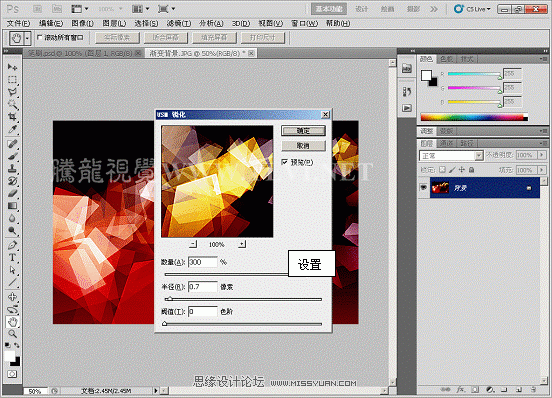Zoom out the USM preview
The height and width of the screenshot is (398, 552).
tap(193, 244)
